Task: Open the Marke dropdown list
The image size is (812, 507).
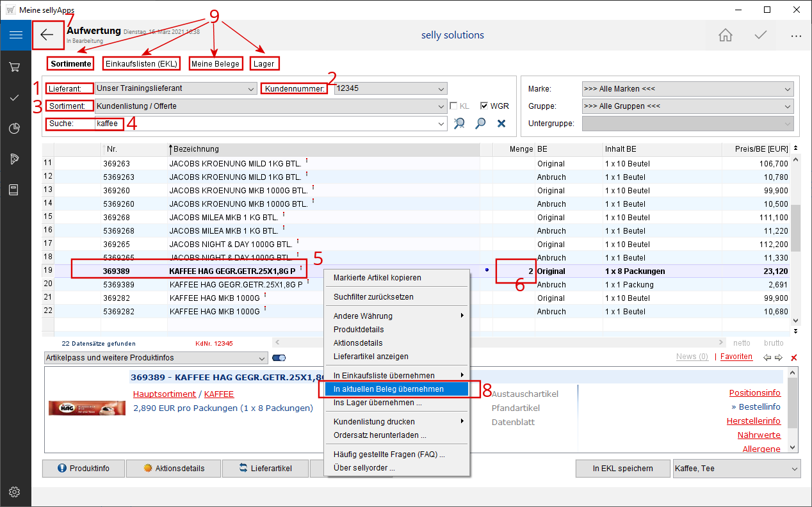Action: click(x=787, y=89)
